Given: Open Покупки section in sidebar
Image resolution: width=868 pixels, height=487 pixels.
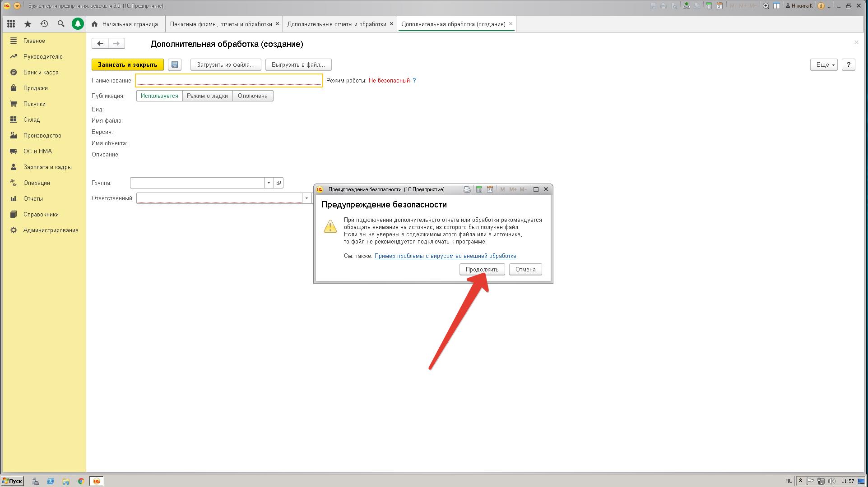Looking at the screenshot, I should pos(43,104).
